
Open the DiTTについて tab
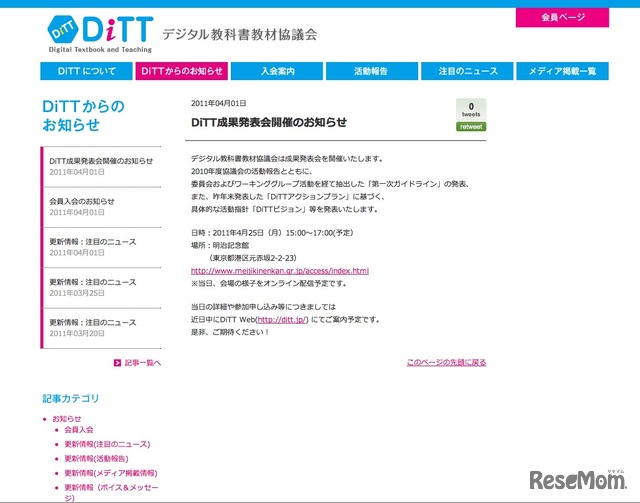tap(86, 71)
